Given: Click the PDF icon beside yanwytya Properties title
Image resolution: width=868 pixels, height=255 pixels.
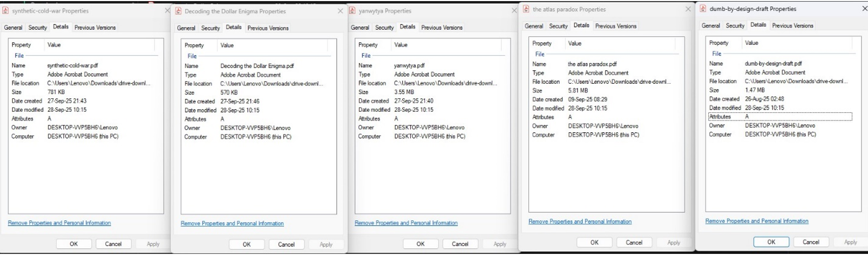Looking at the screenshot, I should pos(352,11).
